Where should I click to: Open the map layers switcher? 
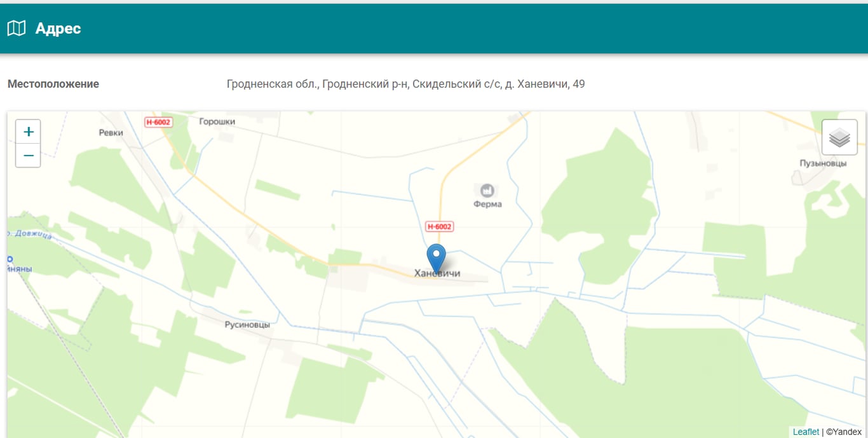pos(839,137)
